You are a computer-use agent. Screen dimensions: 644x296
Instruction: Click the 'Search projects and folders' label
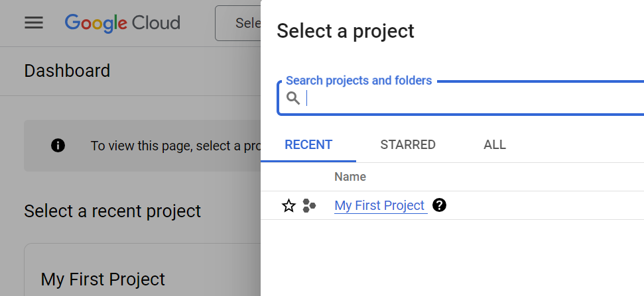tap(359, 81)
